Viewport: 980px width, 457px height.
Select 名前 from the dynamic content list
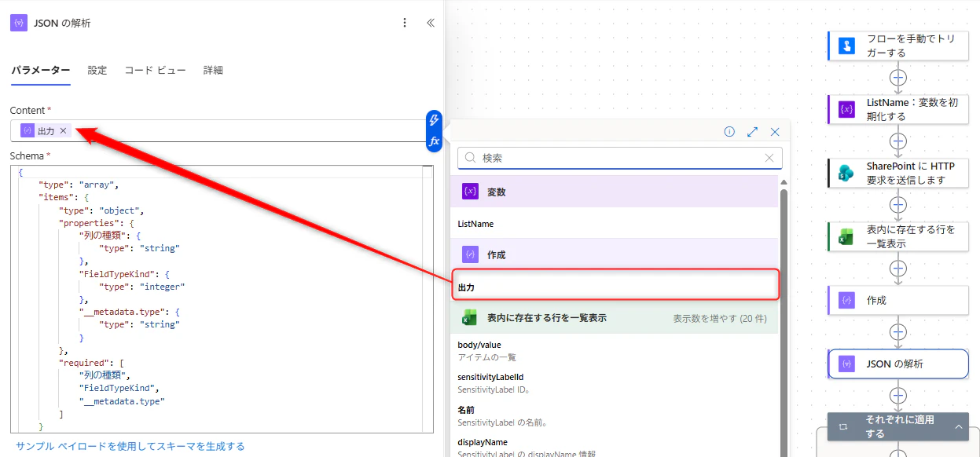[615, 415]
